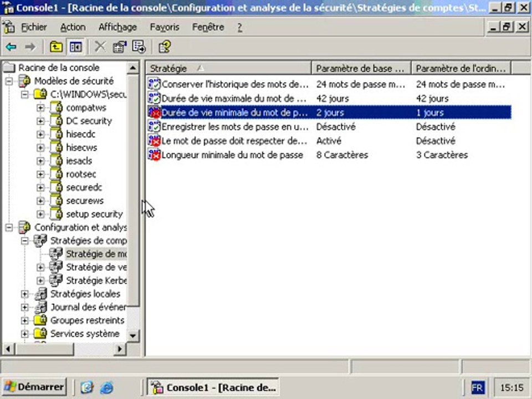Click tree scrollbar up arrow

(x=132, y=68)
